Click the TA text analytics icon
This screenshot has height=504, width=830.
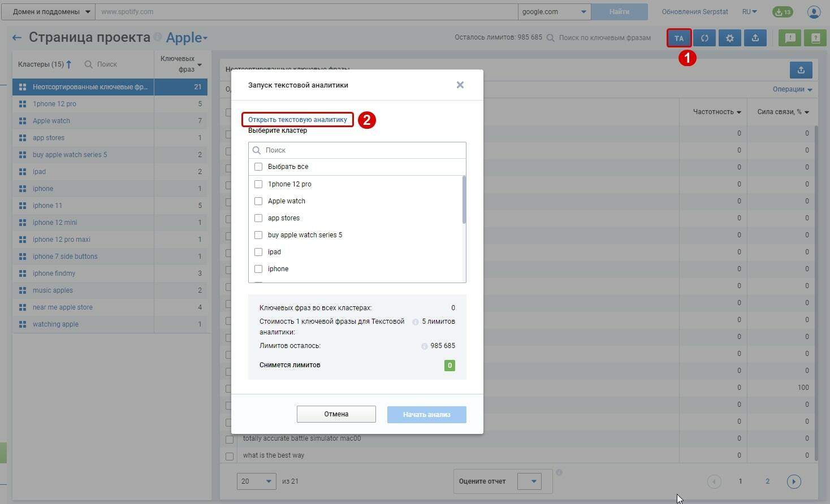[x=678, y=38]
